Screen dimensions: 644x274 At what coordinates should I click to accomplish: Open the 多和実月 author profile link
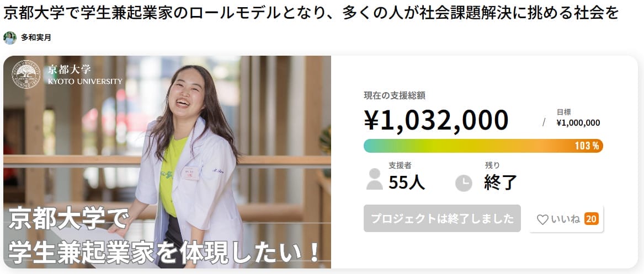point(36,38)
